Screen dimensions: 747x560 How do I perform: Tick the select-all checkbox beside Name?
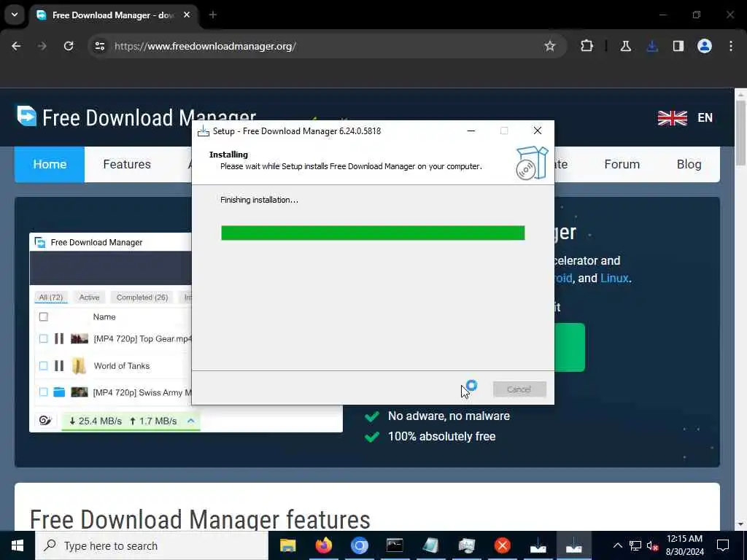(x=43, y=316)
